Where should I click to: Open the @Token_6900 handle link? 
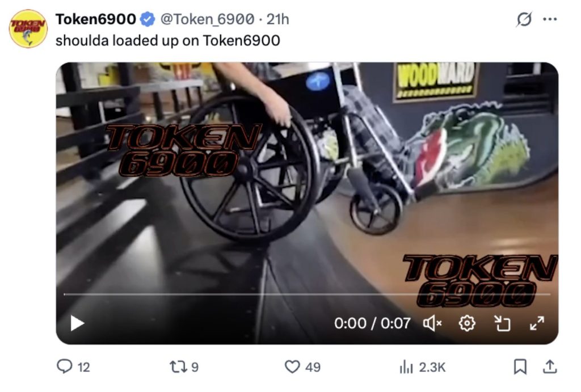(x=208, y=19)
